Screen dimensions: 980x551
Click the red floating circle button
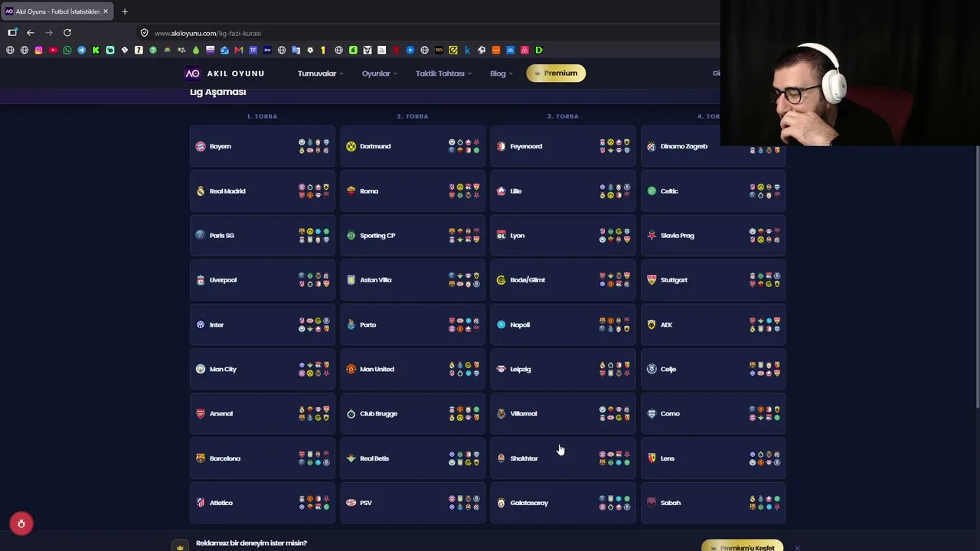[x=21, y=523]
